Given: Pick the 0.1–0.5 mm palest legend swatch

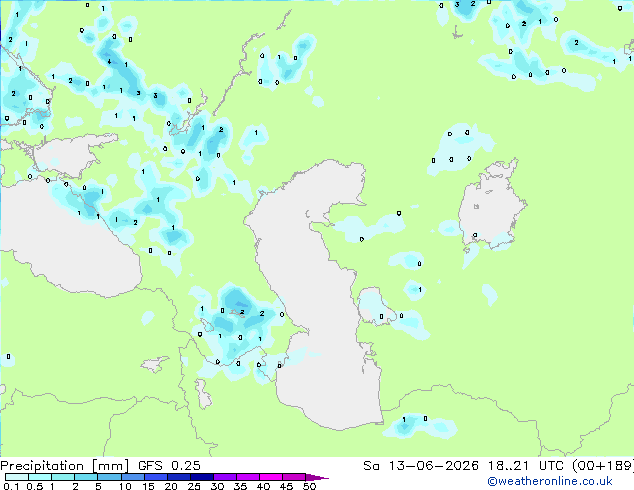Looking at the screenshot, I should [17, 477].
